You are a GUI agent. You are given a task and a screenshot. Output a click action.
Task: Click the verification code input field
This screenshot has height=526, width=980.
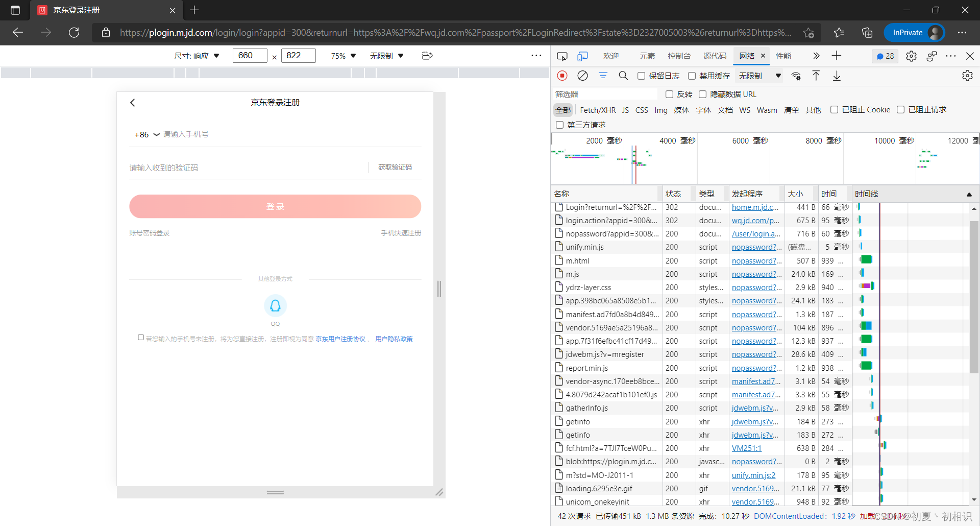pyautogui.click(x=248, y=168)
